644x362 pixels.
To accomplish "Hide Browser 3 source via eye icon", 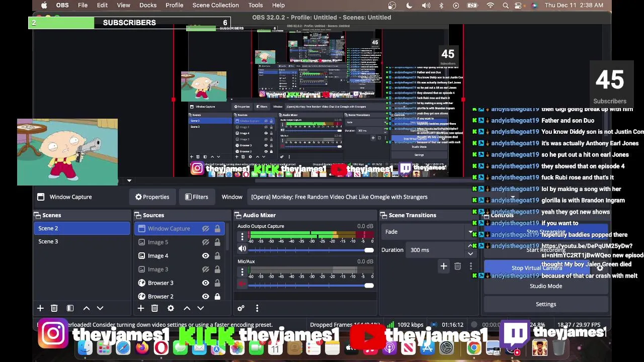I will (206, 283).
